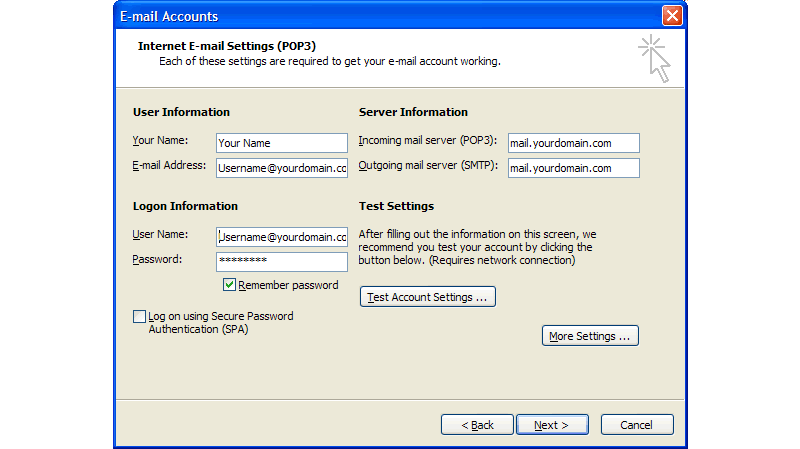Click the E-mail Address input field

(282, 168)
